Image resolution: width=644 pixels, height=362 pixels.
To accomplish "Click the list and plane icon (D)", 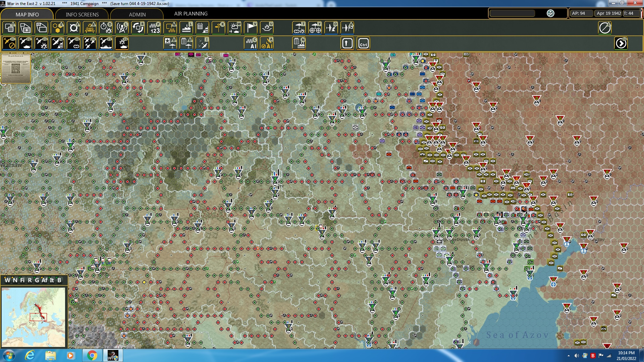I will point(186,43).
